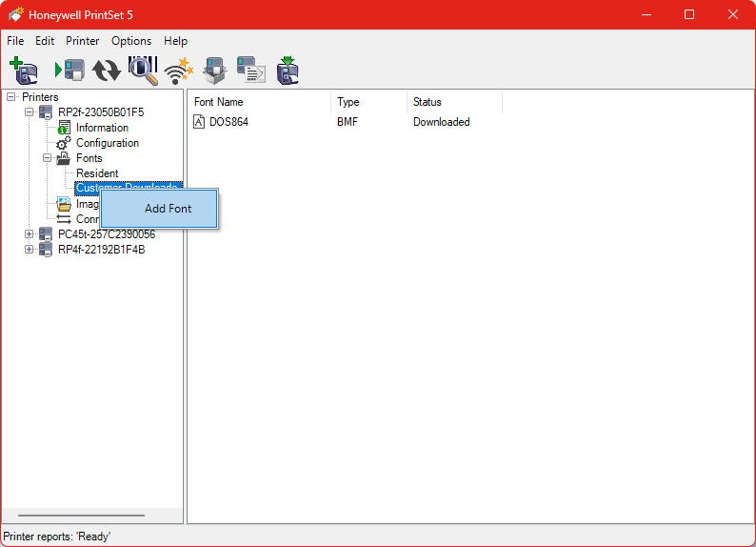Viewport: 756px width, 547px height.
Task: Sort by Font Name column header
Action: [x=259, y=102]
